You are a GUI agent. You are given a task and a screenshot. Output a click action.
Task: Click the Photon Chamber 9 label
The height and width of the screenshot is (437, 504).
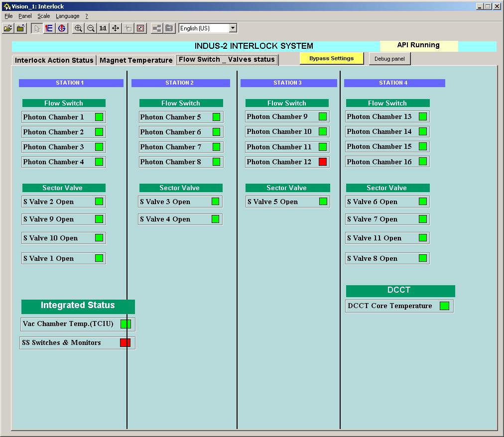click(x=277, y=116)
